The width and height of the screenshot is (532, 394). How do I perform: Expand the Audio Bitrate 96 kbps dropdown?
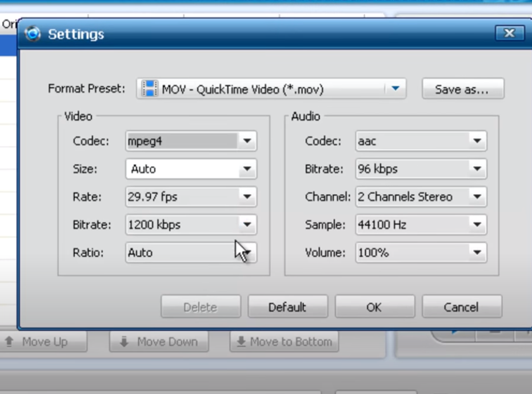(x=421, y=168)
